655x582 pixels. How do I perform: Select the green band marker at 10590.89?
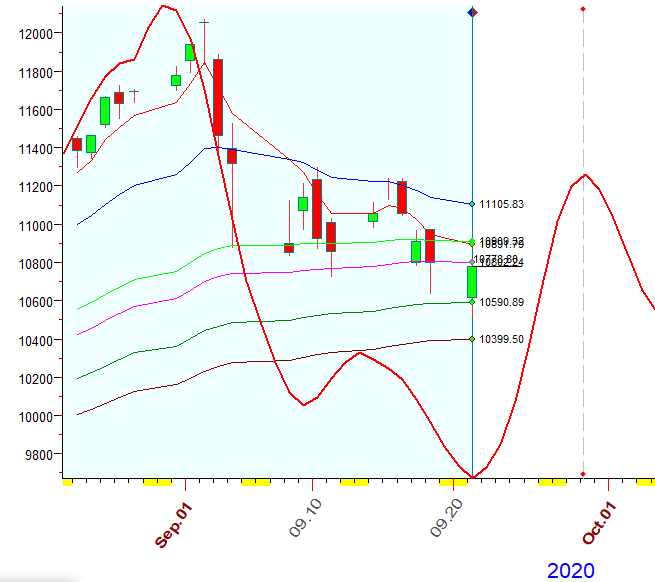click(x=472, y=302)
